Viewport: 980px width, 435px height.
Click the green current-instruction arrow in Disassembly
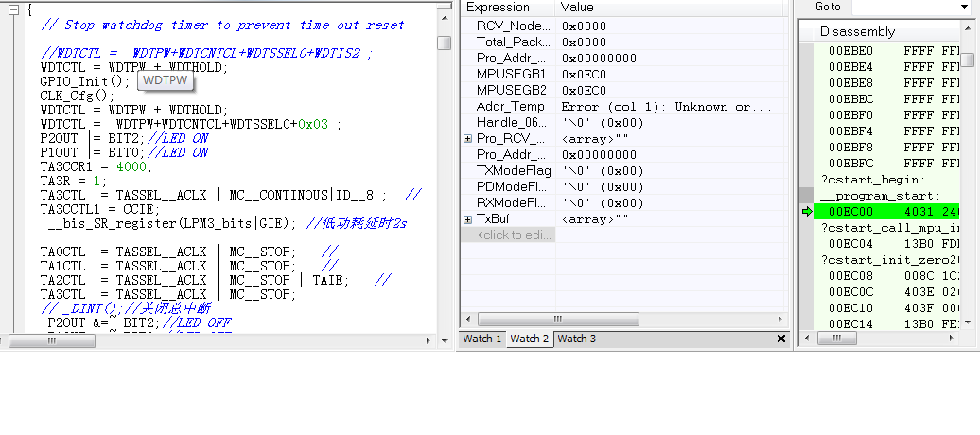807,213
